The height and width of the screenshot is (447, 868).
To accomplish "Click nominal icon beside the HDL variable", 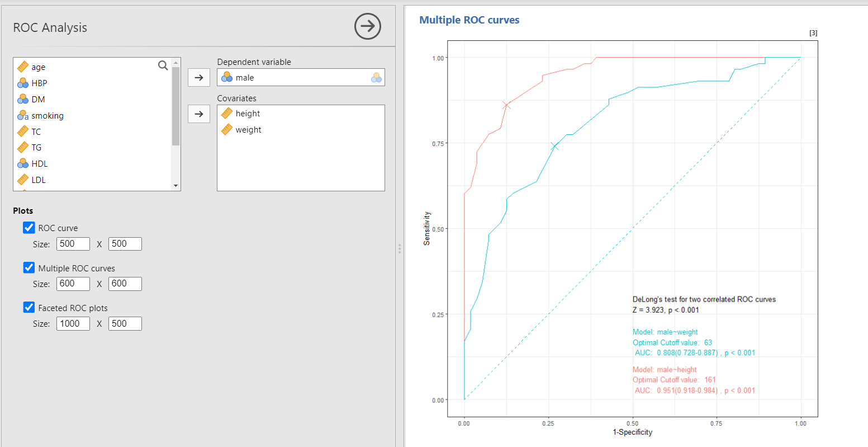I will [x=23, y=163].
